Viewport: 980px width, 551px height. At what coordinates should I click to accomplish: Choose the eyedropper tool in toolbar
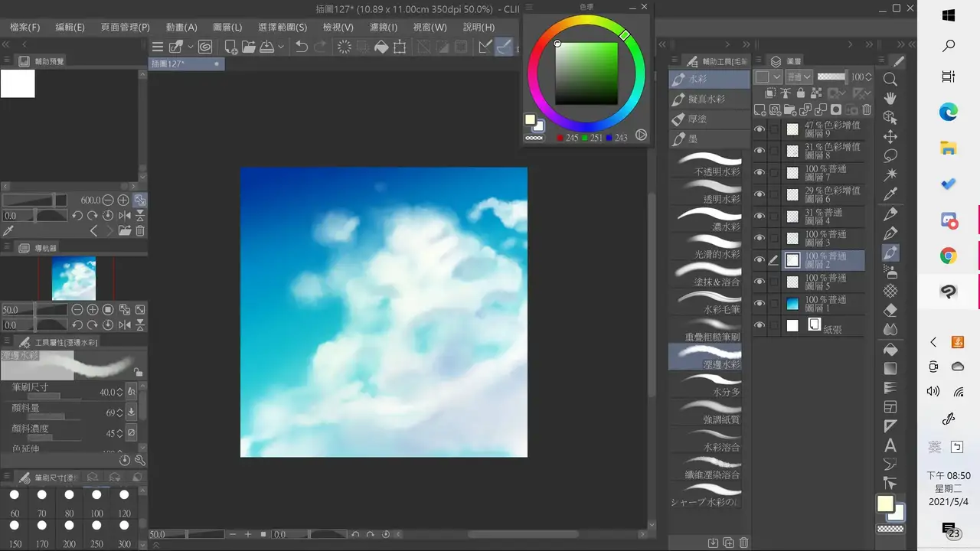pos(890,194)
